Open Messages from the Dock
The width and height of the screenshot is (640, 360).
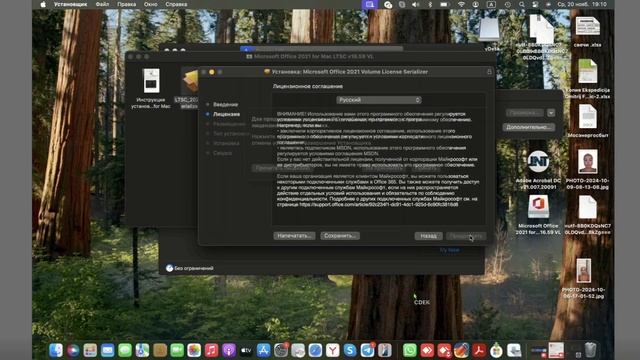(125, 350)
